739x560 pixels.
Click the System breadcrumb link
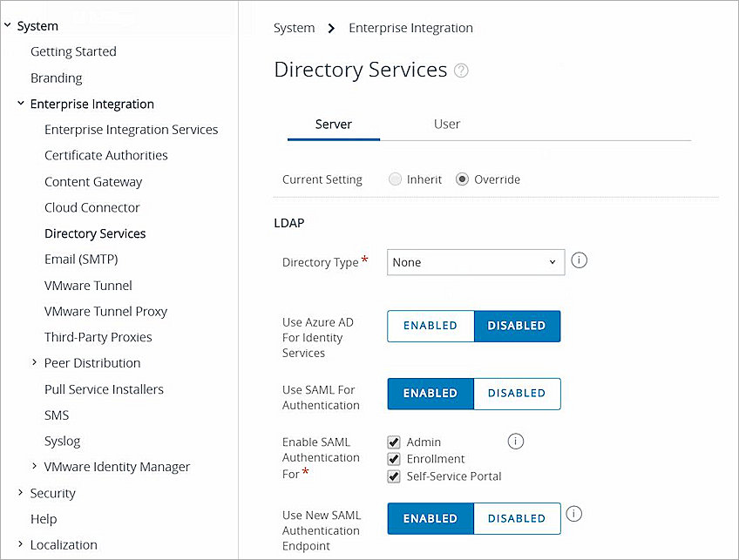pos(294,28)
